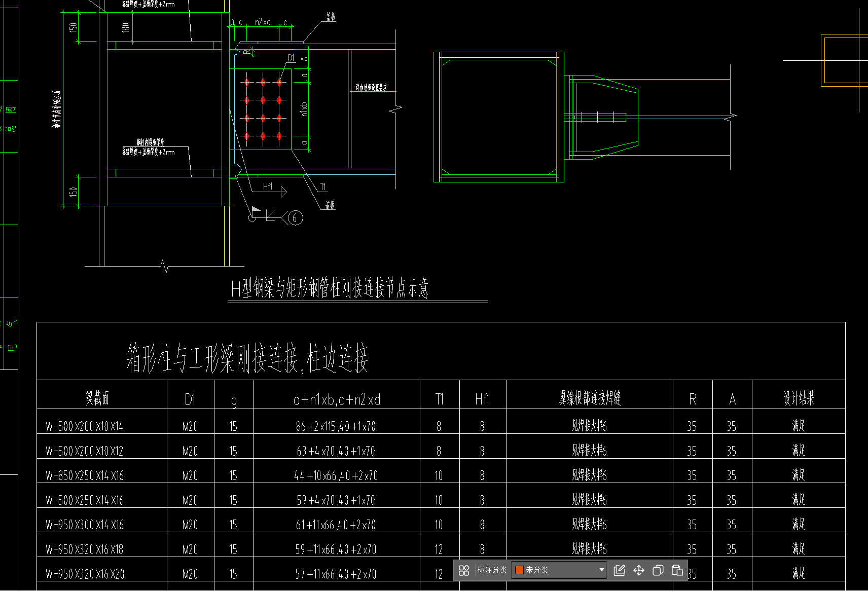Select the WH950X320X16X20 beam section cell
Viewport: 868px width, 591px height.
click(x=85, y=574)
